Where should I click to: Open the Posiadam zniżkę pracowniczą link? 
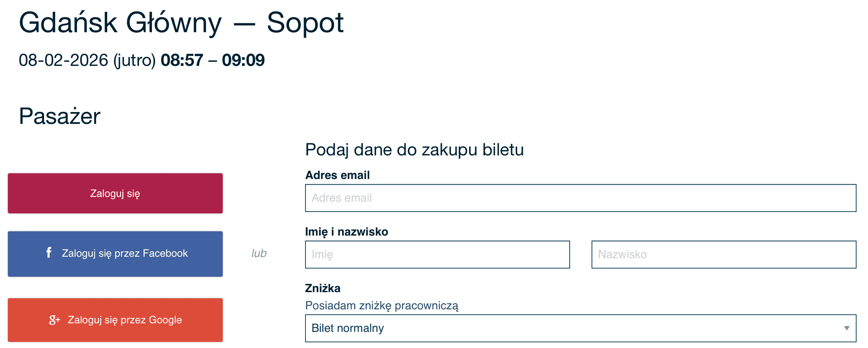[x=381, y=306]
